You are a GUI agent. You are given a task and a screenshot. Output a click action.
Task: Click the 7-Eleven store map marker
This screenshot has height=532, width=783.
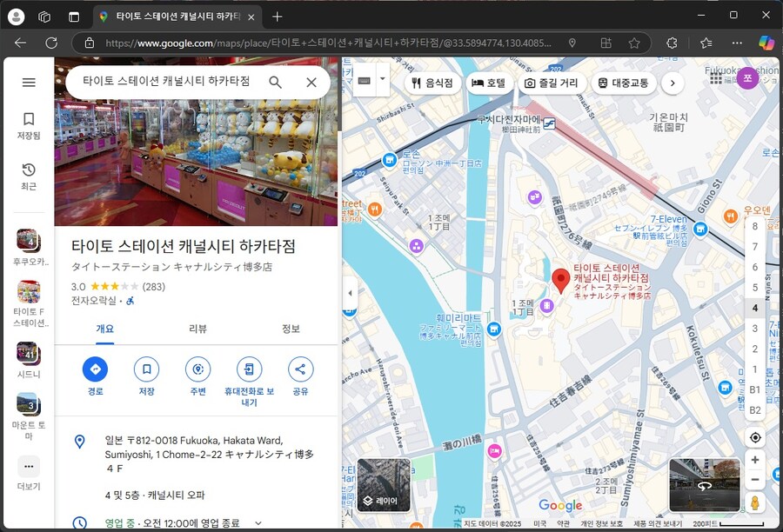click(701, 229)
